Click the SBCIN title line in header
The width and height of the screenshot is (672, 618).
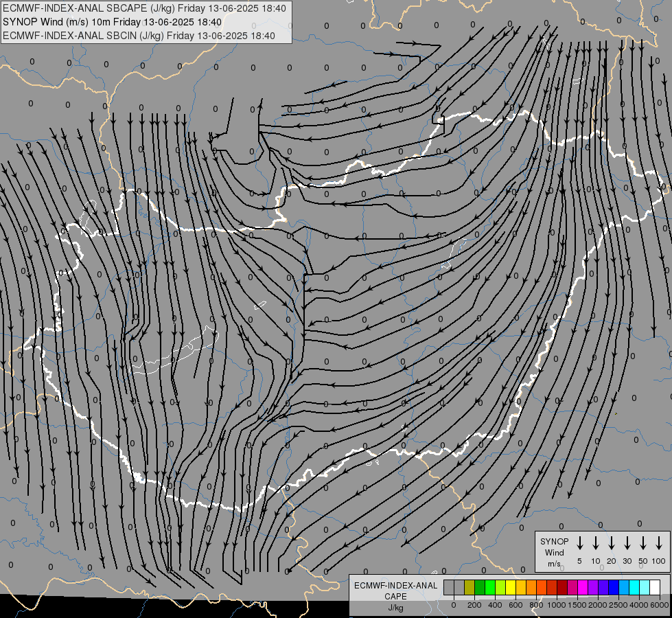tap(139, 36)
